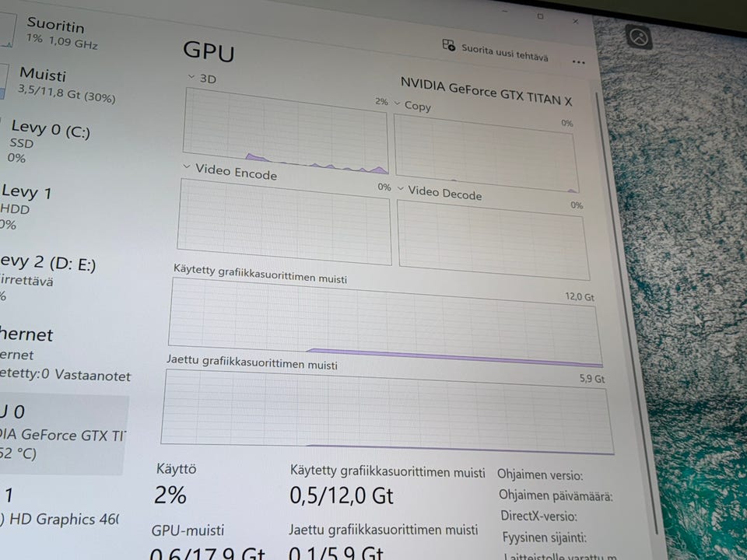Click the Käyttö 2% value
Viewport: 747px width, 560px height.
(170, 495)
